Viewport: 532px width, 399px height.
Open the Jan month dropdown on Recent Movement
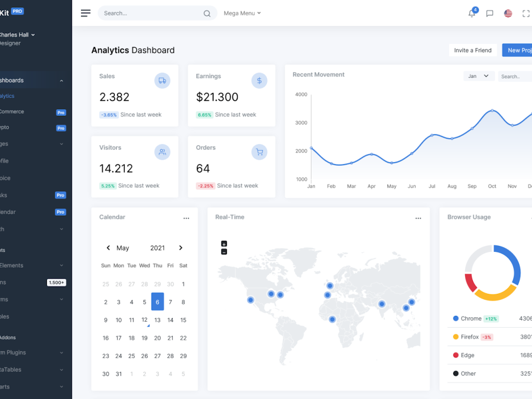(x=479, y=76)
